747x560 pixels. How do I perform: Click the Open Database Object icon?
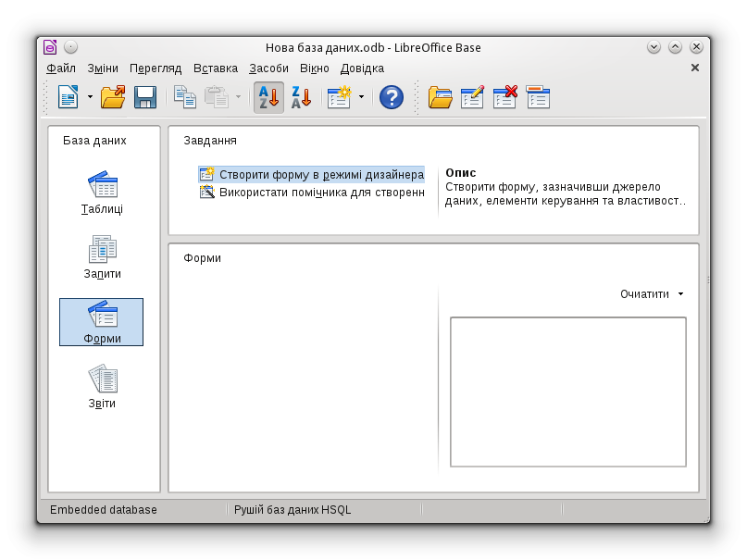click(x=440, y=97)
